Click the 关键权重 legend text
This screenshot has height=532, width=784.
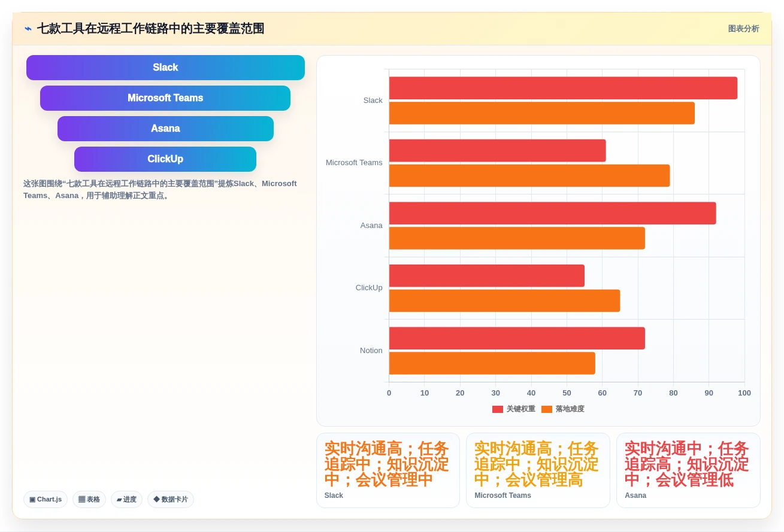[x=521, y=409]
